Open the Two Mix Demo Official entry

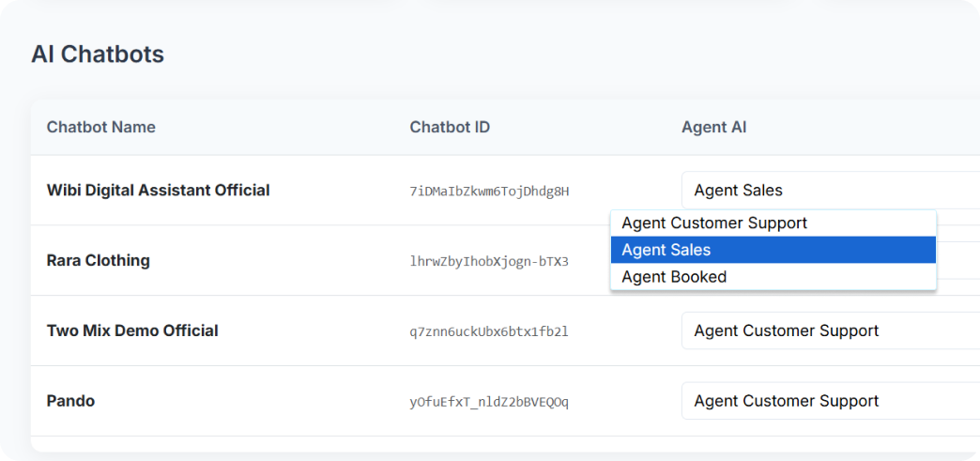pos(132,330)
